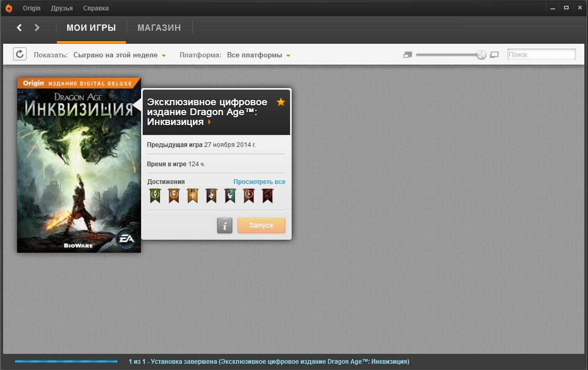Image resolution: width=588 pixels, height=370 pixels.
Task: Switch to the МАГАЗИН tab
Action: 159,28
